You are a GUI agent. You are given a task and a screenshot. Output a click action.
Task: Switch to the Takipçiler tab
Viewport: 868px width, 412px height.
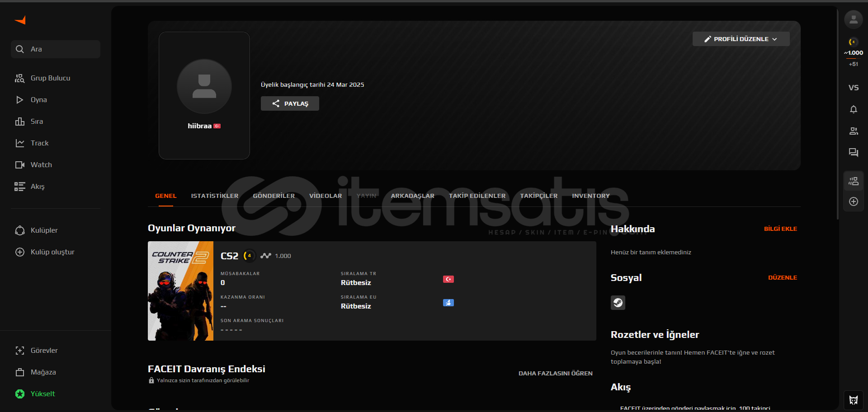(539, 196)
